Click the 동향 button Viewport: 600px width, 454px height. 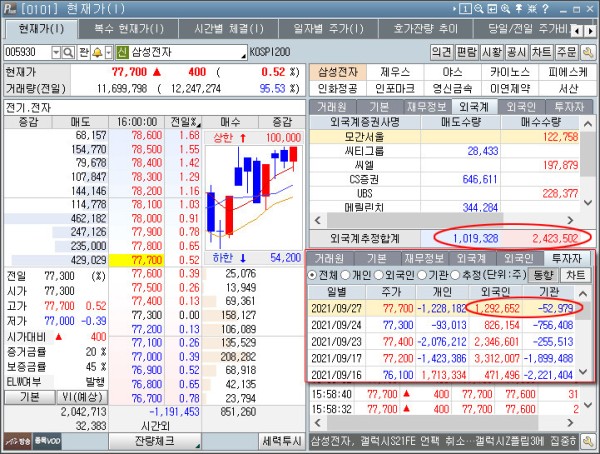(x=543, y=275)
